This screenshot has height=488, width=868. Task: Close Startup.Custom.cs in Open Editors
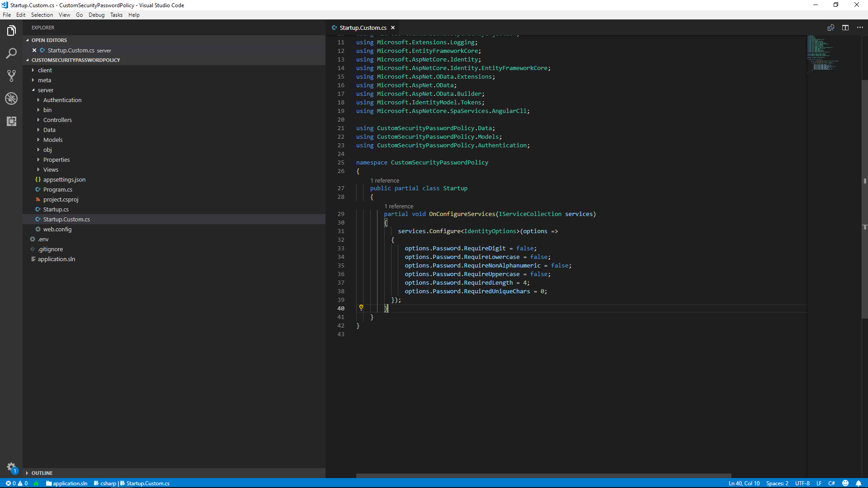[x=34, y=50]
